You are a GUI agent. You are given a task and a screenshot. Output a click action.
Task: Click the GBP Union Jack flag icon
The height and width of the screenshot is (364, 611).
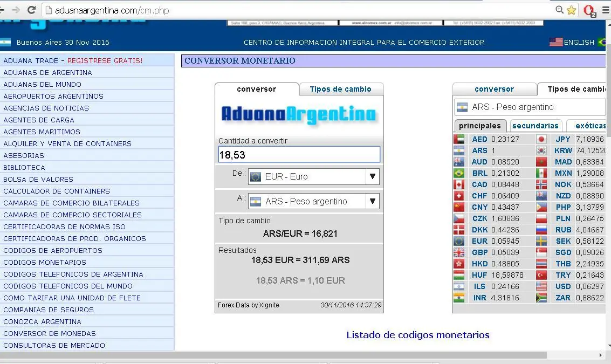coord(459,252)
